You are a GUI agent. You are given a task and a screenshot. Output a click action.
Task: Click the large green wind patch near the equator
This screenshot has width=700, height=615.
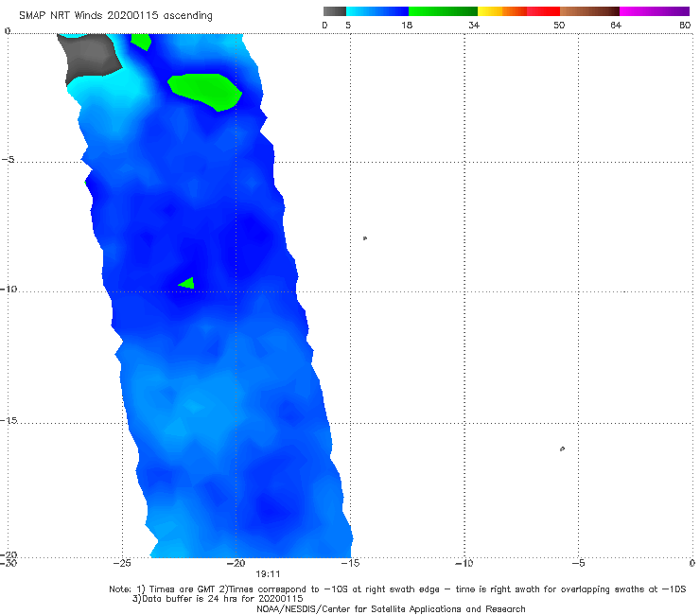[x=205, y=91]
